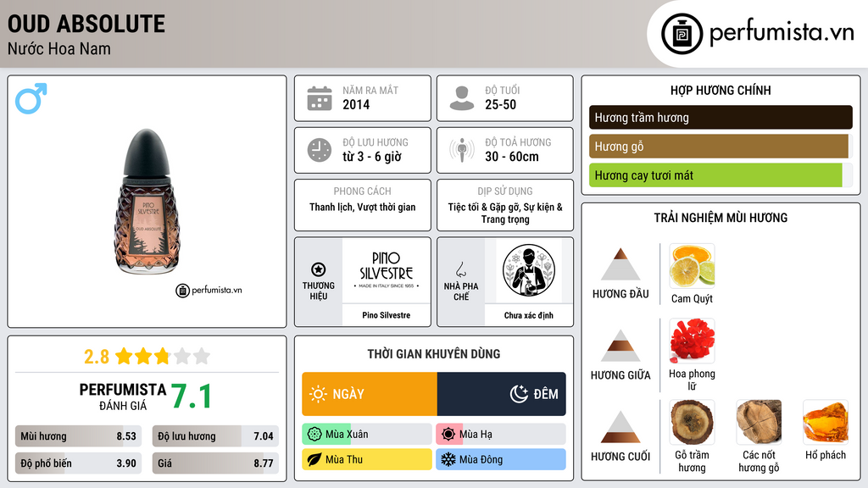
Task: Click the Giá 8.77 score bar
Action: tap(215, 463)
